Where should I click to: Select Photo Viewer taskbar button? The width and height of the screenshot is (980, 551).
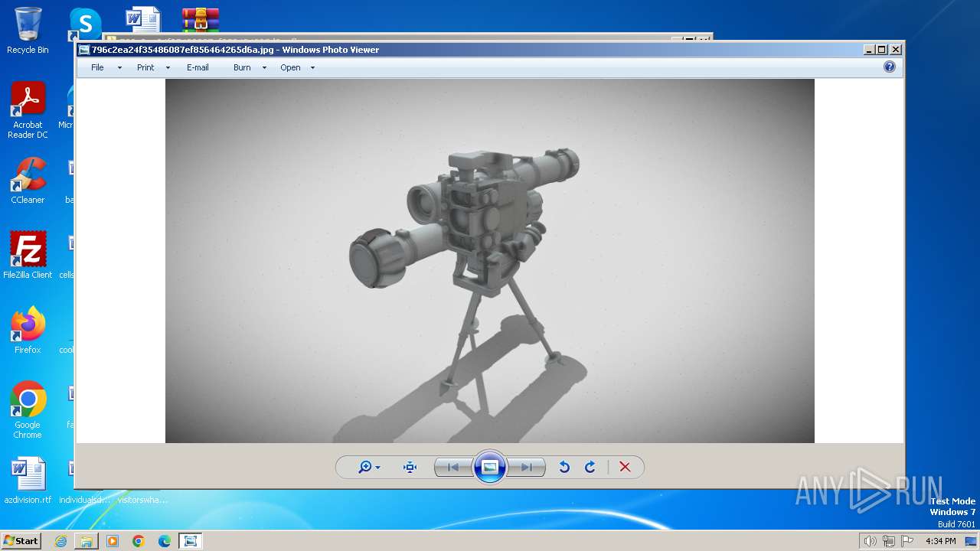tap(191, 541)
